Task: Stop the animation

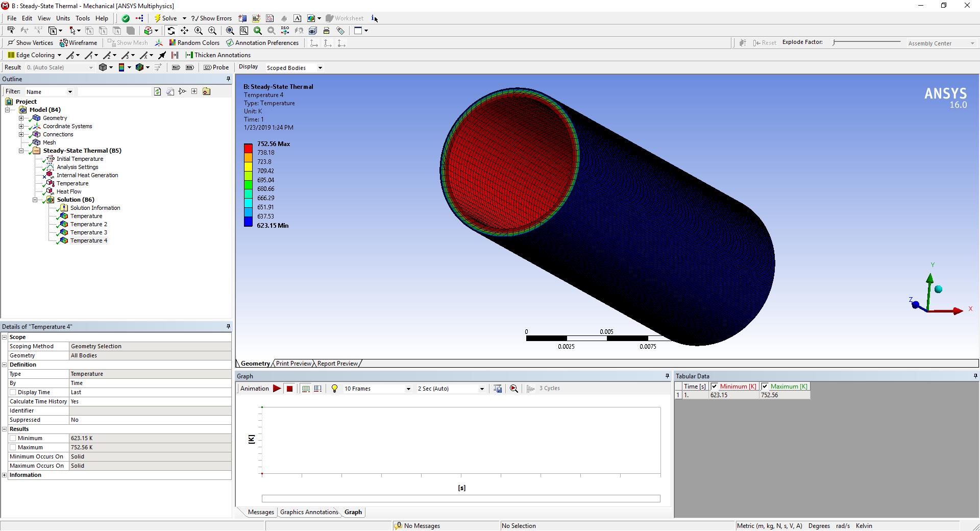Action: (289, 389)
